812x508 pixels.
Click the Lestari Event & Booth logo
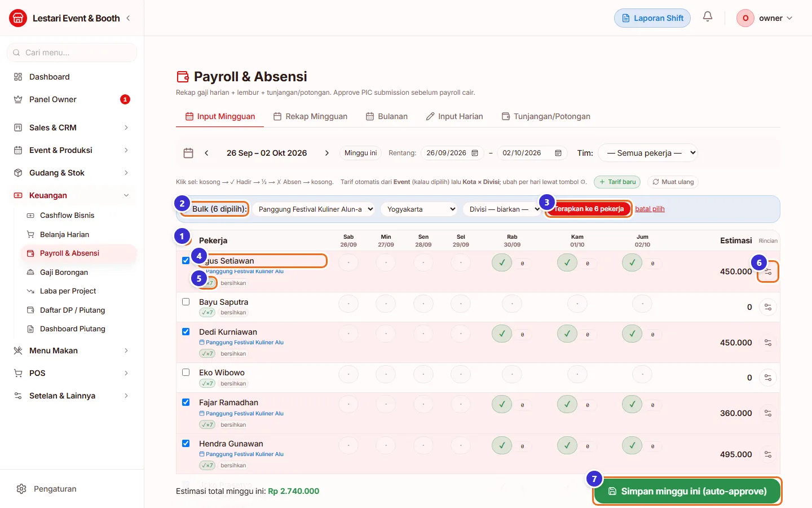pyautogui.click(x=18, y=18)
